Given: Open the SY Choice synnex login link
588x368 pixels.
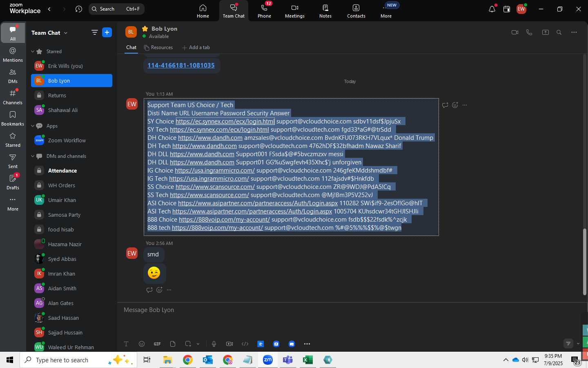Looking at the screenshot, I should click(225, 121).
